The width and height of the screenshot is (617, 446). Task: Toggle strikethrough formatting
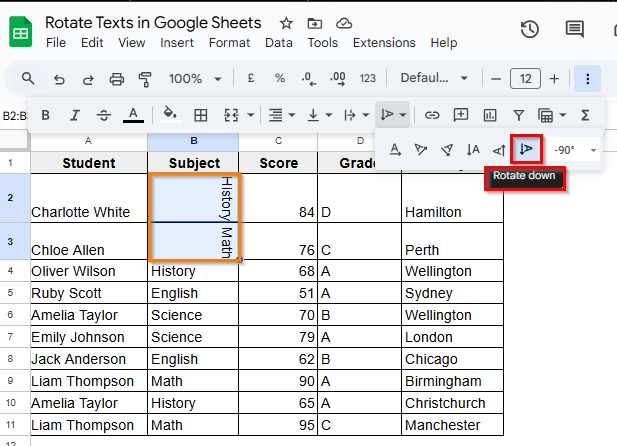[103, 115]
